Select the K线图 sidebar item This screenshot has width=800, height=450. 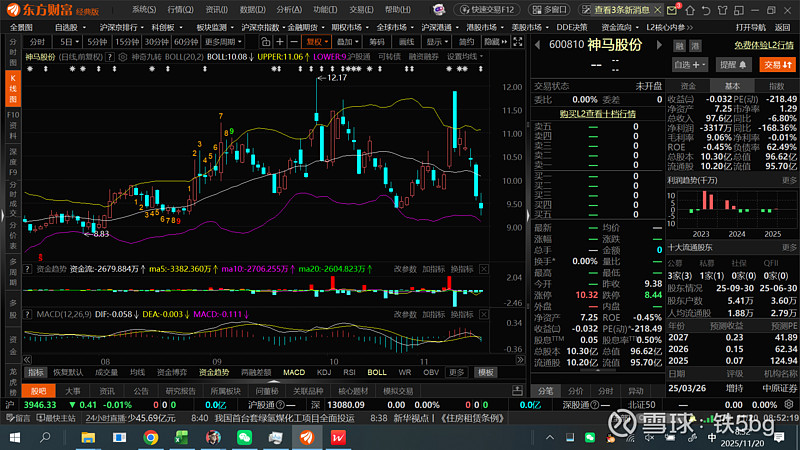click(13, 89)
